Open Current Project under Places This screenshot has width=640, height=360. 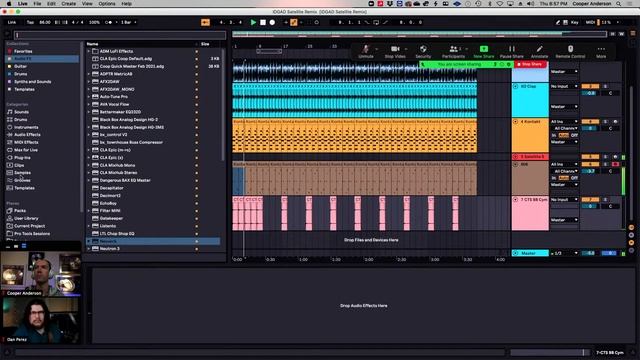(x=29, y=226)
